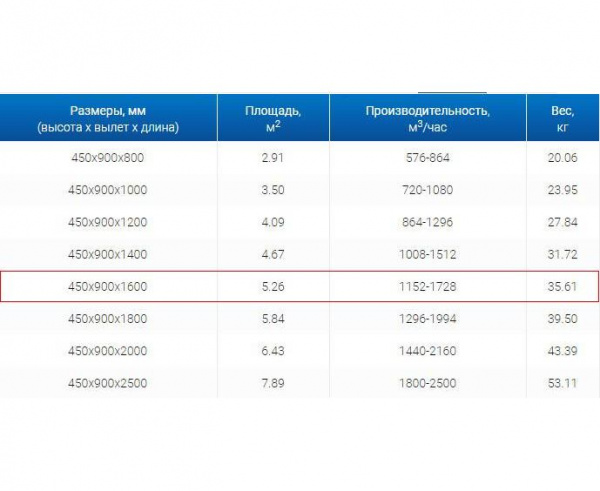Click area value 2.91
This screenshot has width=600, height=491.
pos(273,158)
